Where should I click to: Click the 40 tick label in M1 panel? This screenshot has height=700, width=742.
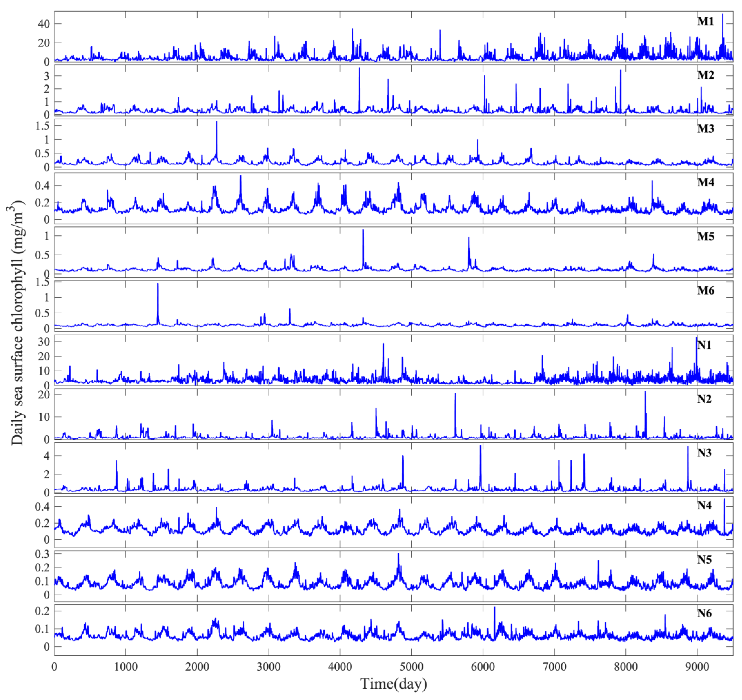[x=44, y=24]
